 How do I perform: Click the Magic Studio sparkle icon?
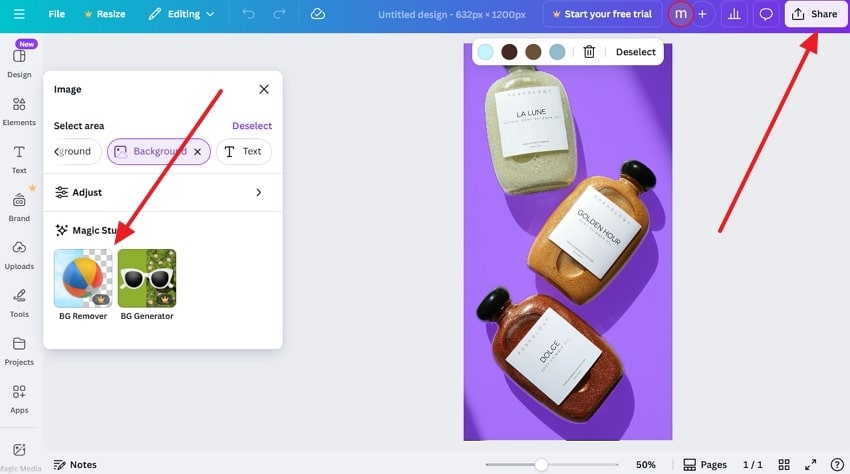click(61, 230)
